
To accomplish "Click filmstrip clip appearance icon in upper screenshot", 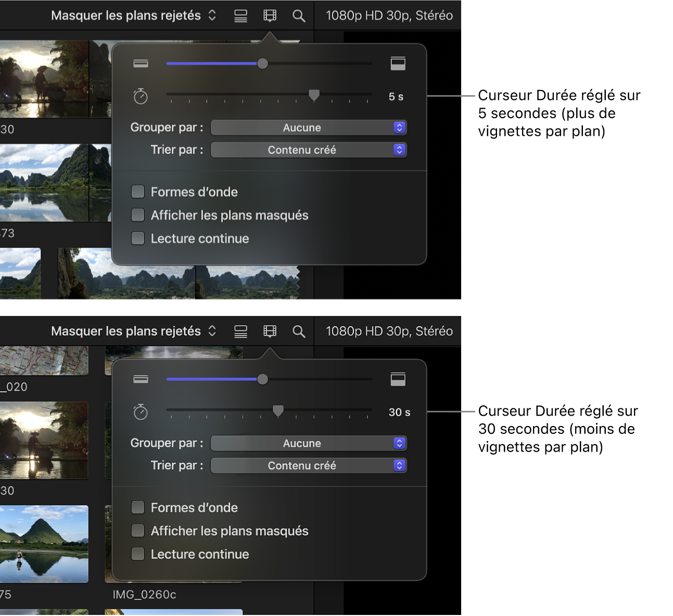I will click(270, 16).
